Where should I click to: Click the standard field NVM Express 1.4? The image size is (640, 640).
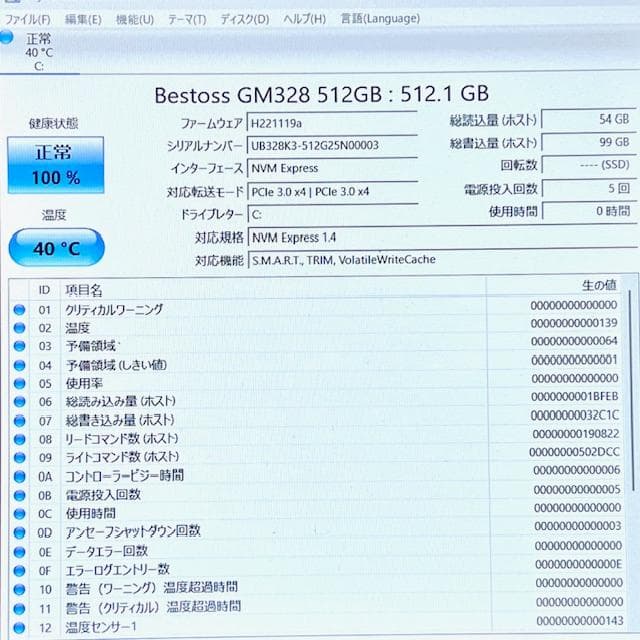click(x=442, y=237)
